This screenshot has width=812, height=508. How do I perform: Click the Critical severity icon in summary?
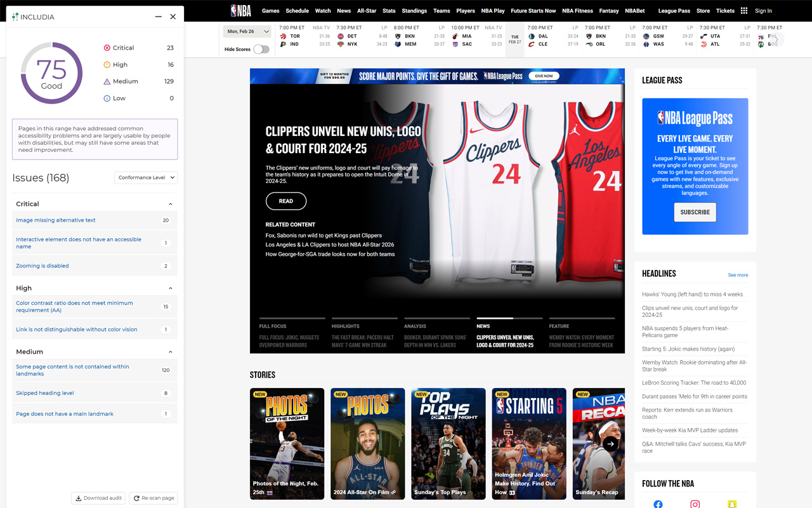[107, 48]
